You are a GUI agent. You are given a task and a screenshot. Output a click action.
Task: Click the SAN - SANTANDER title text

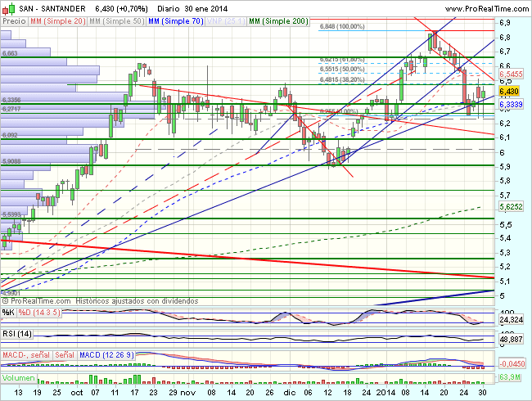point(52,9)
